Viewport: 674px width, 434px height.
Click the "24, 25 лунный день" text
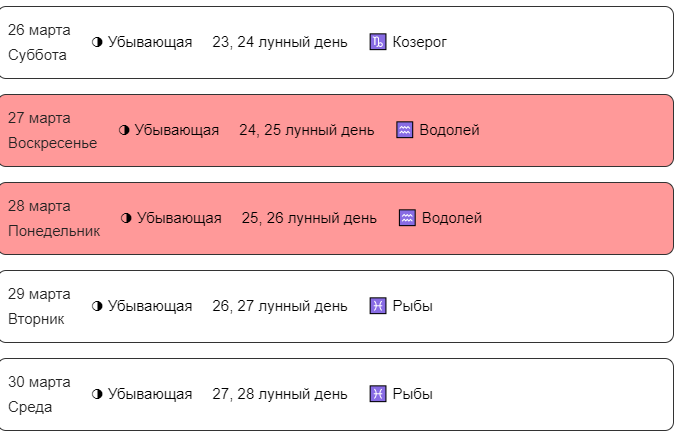click(x=307, y=130)
